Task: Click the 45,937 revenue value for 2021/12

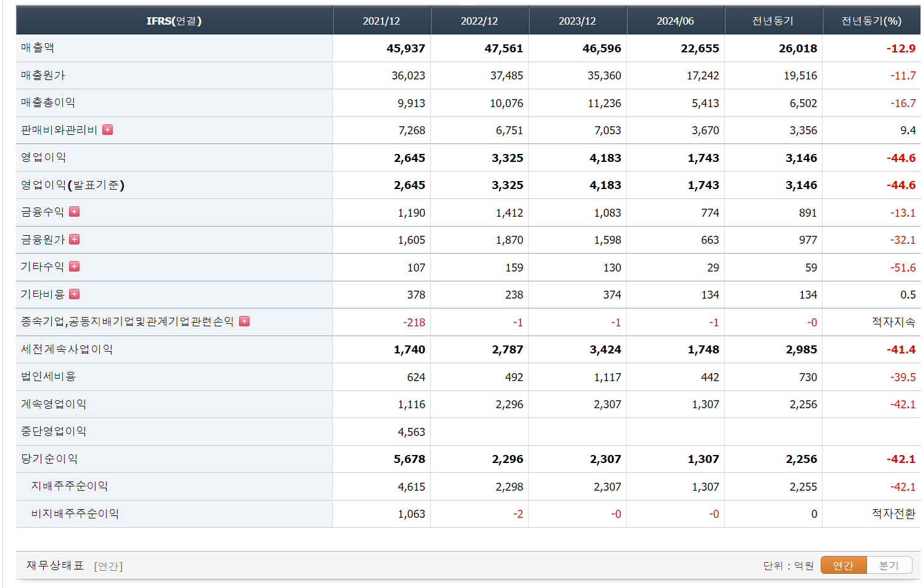Action: (406, 49)
